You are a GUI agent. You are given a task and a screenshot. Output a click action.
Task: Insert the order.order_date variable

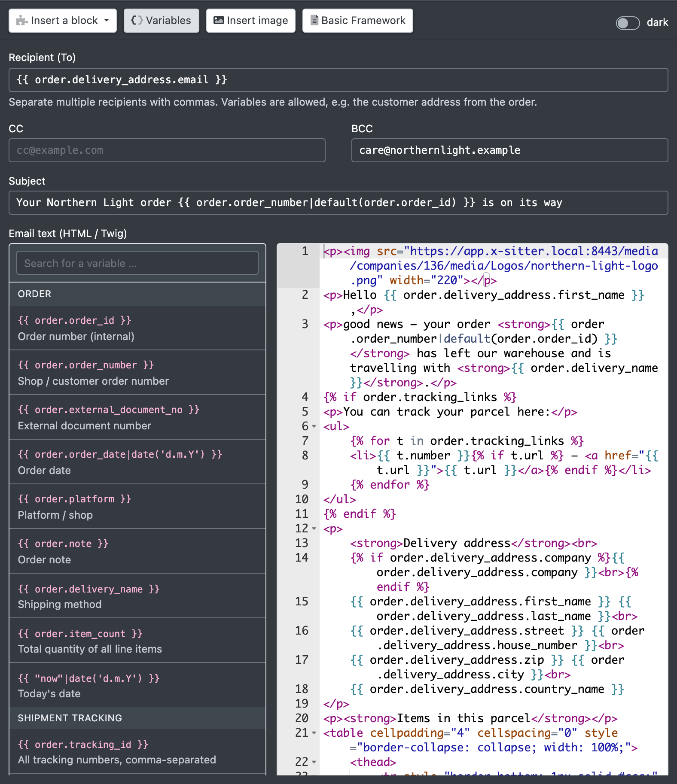(x=137, y=462)
